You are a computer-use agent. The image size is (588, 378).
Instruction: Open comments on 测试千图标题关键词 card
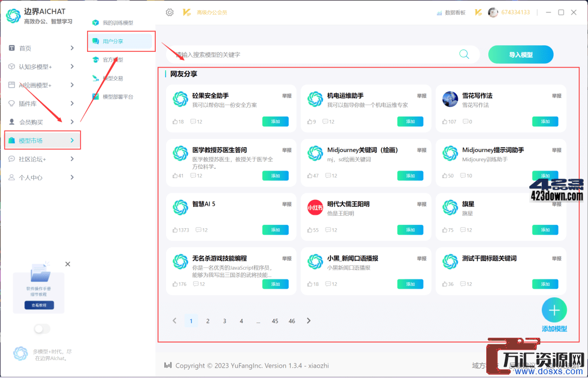click(x=466, y=284)
